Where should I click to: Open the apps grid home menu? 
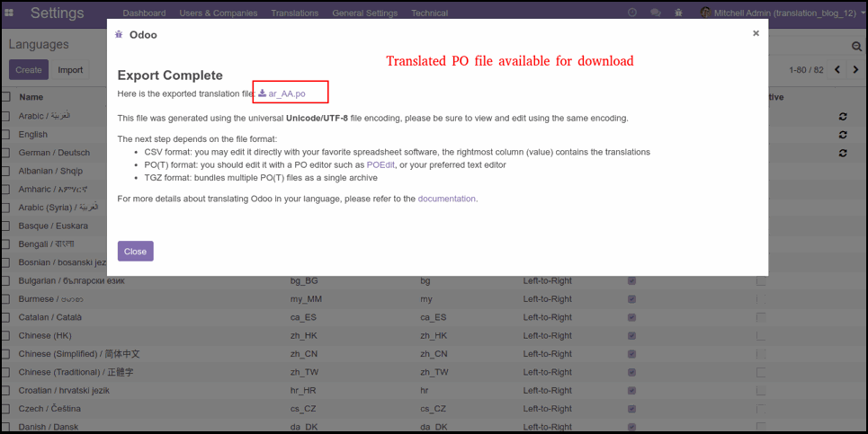click(x=9, y=13)
